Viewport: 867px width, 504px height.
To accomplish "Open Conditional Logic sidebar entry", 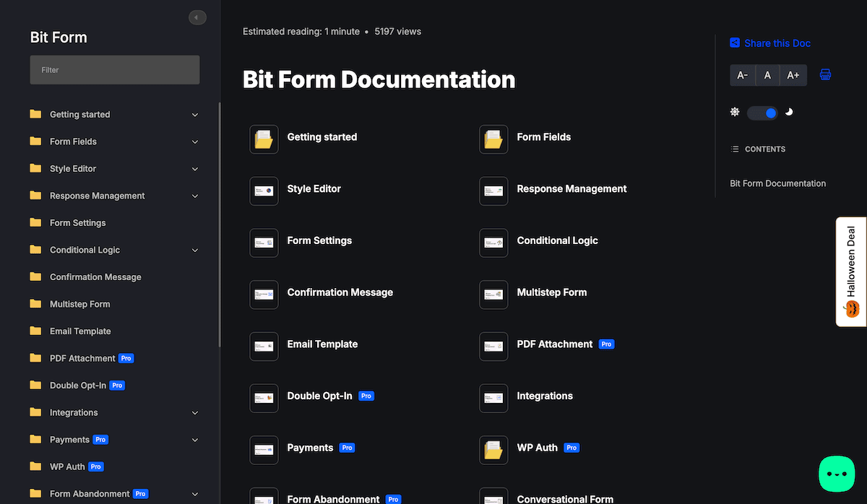I will pyautogui.click(x=85, y=250).
